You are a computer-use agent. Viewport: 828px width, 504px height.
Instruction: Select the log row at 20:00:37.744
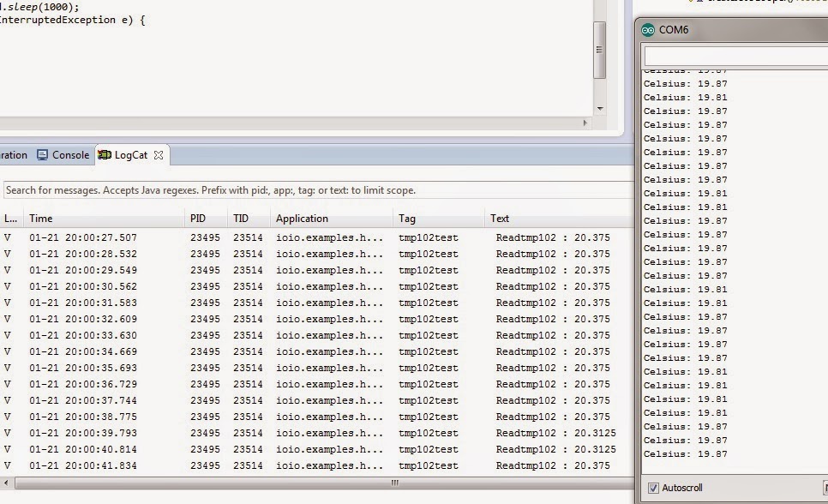point(317,400)
